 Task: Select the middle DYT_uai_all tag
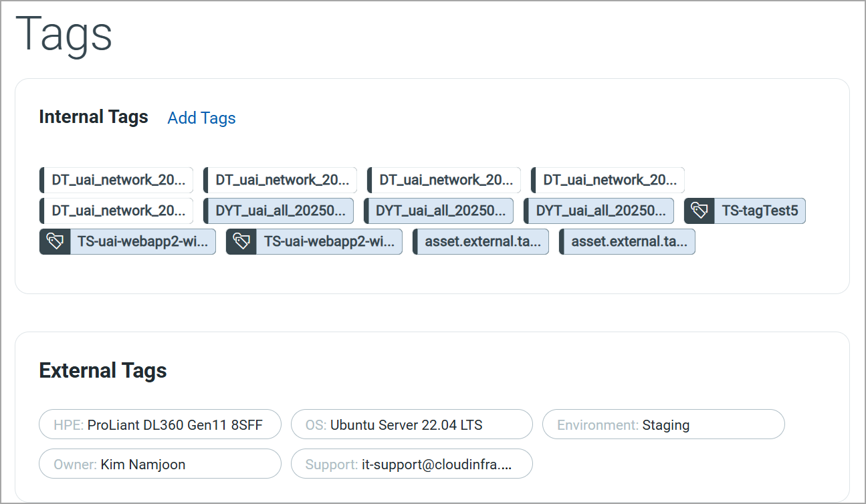440,211
